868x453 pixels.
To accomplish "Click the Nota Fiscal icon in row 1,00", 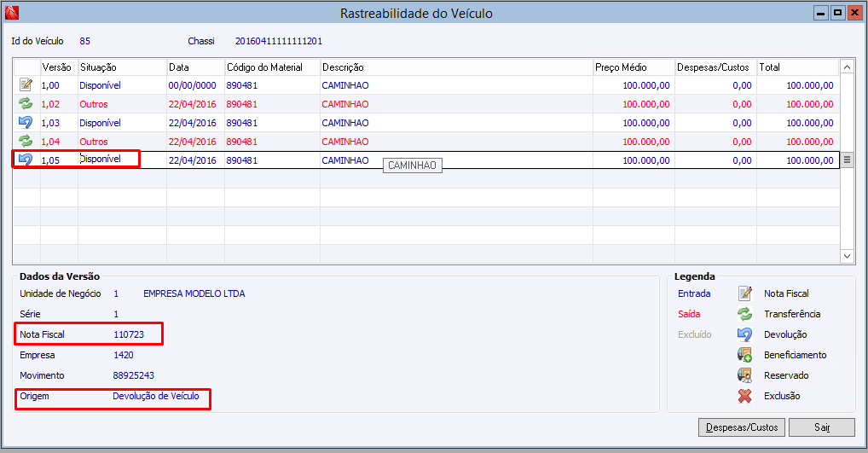I will pyautogui.click(x=26, y=84).
